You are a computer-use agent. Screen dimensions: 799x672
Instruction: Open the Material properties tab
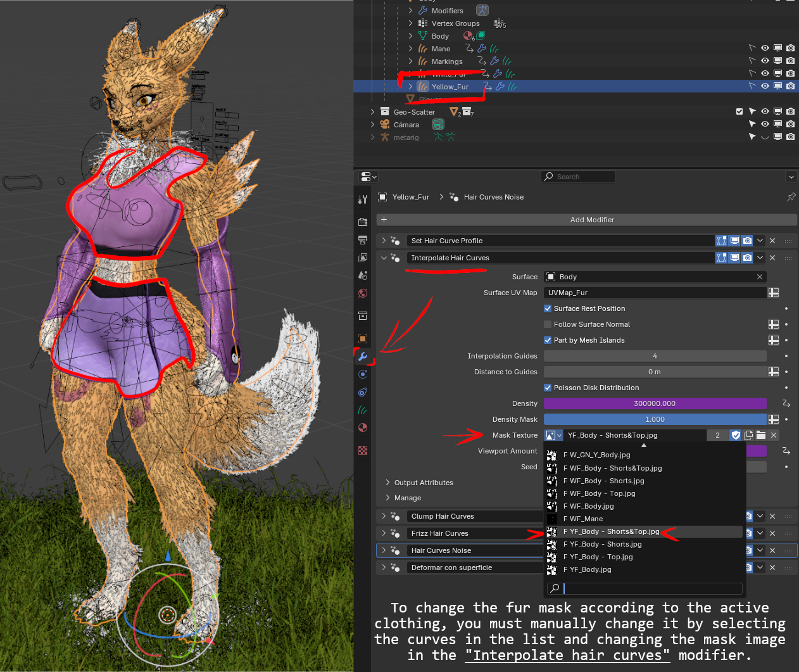point(363,428)
